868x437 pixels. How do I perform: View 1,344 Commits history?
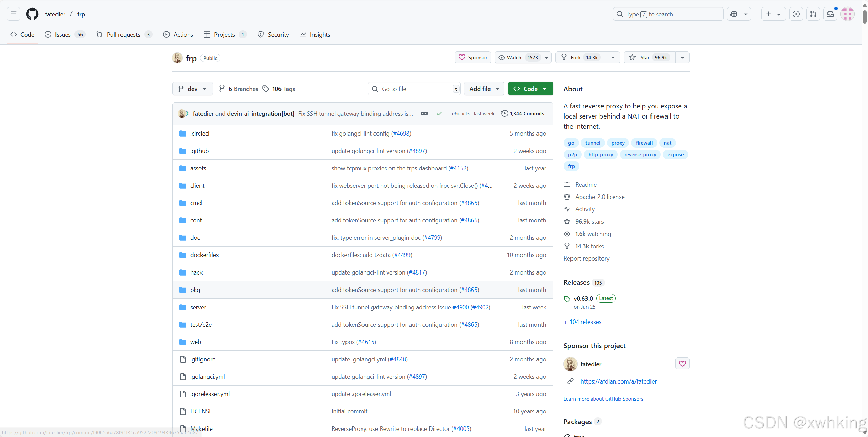pos(523,113)
